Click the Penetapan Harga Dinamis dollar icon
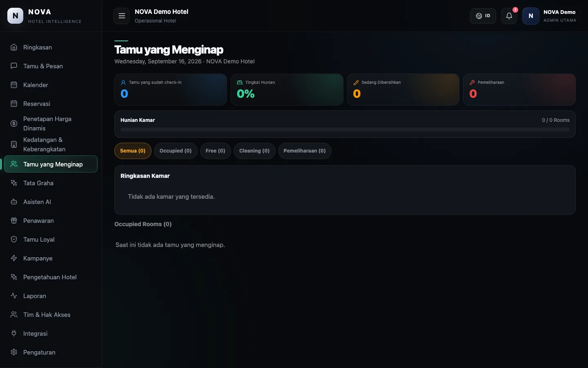The image size is (588, 368). click(14, 123)
